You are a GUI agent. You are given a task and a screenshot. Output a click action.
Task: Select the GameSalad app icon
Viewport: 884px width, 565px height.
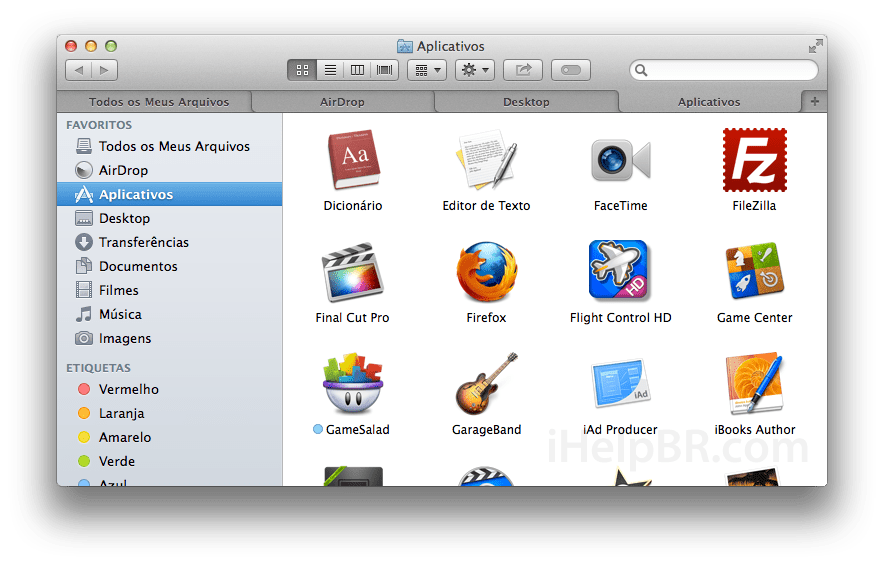353,383
